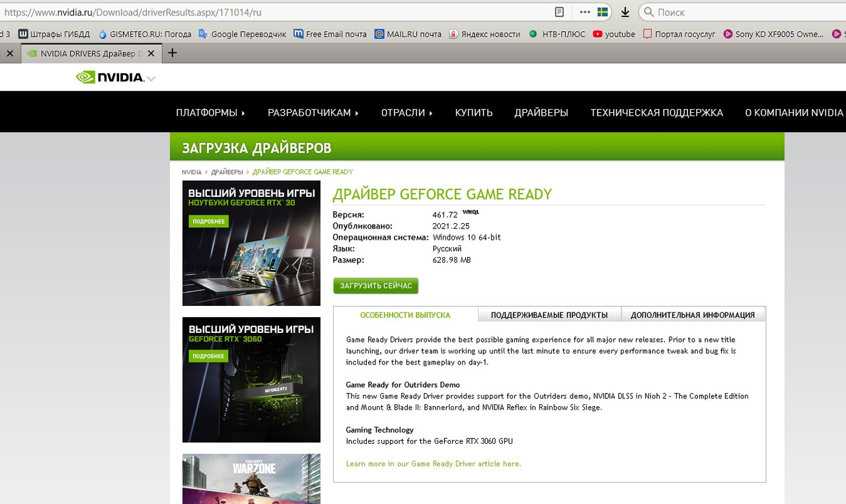Open GISMETEO.RU Погода bookmark

tap(145, 34)
